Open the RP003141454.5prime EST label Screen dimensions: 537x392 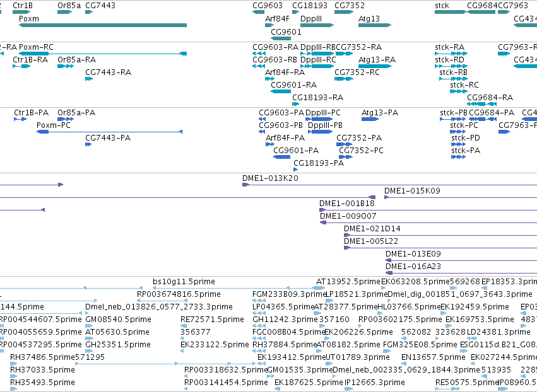click(226, 383)
